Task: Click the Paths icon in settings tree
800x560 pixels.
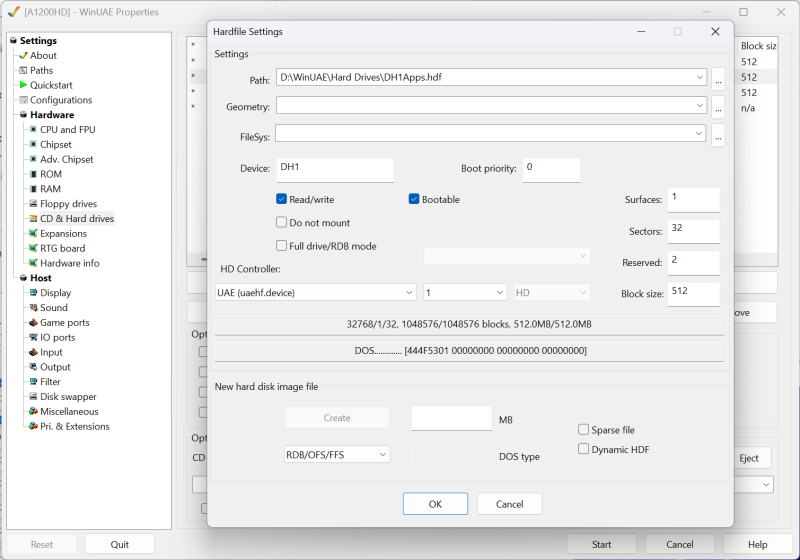Action: 23,70
